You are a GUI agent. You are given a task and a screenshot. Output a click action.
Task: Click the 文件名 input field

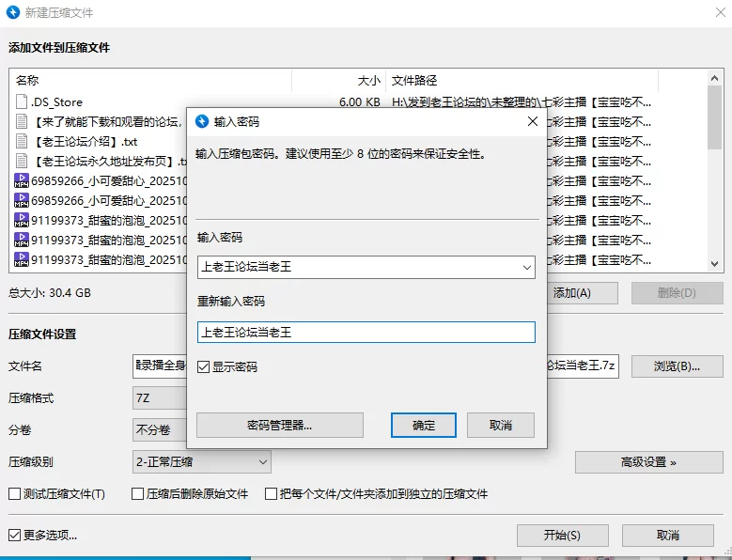(x=161, y=366)
